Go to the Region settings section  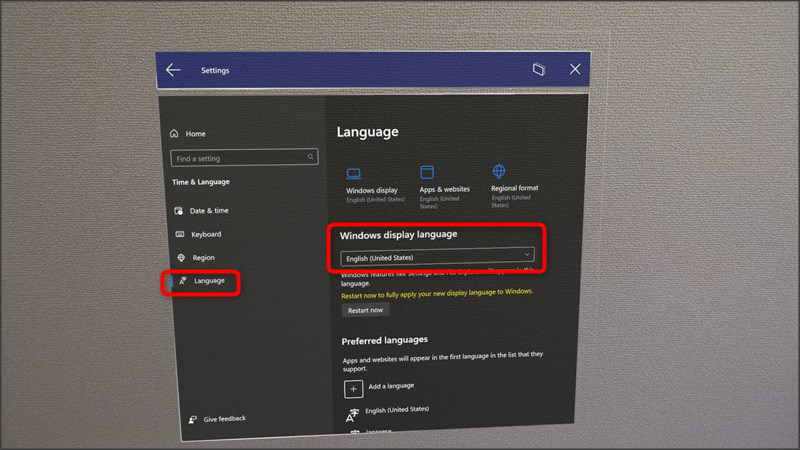coord(203,257)
